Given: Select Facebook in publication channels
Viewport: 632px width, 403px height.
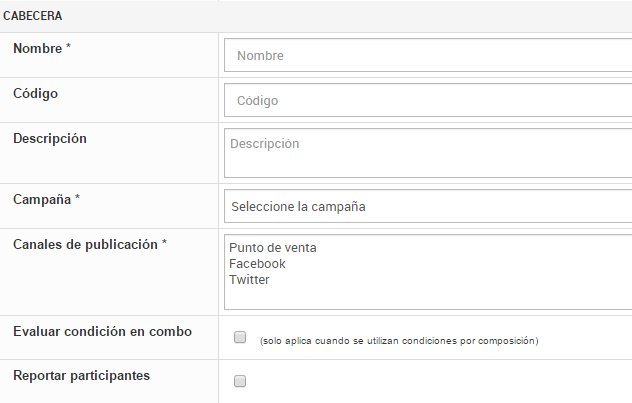Looking at the screenshot, I should click(257, 264).
